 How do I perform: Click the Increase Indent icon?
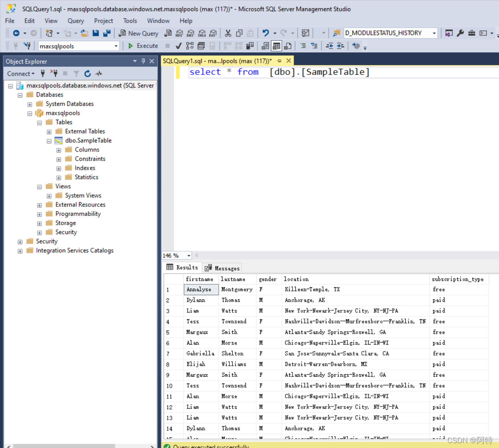coord(341,46)
